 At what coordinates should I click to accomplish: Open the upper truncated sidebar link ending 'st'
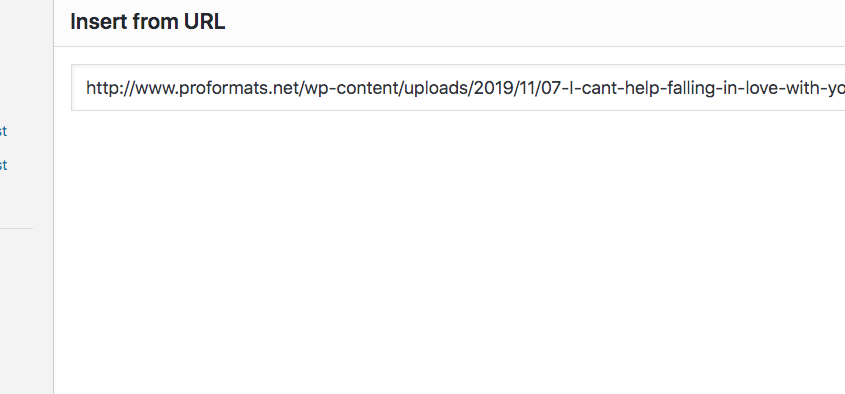(3, 131)
